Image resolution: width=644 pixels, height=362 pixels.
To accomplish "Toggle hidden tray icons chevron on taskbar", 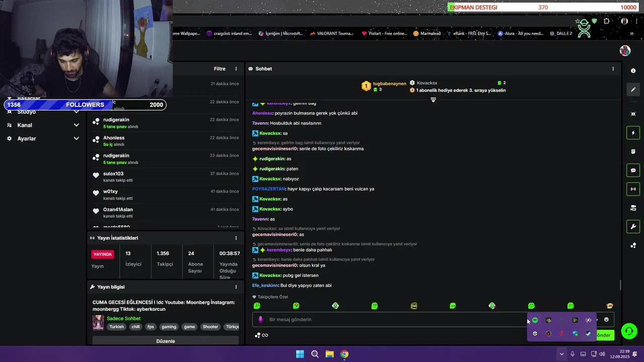I will pos(561,354).
